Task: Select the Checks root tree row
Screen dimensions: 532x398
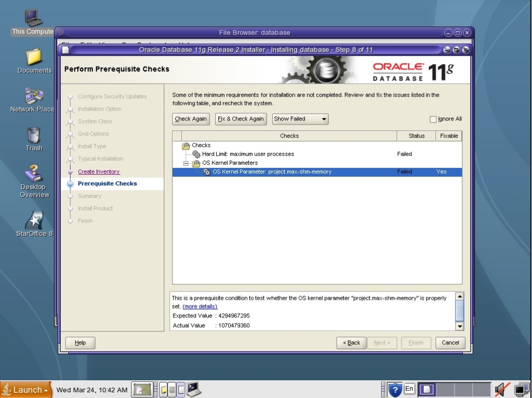Action: [317, 145]
